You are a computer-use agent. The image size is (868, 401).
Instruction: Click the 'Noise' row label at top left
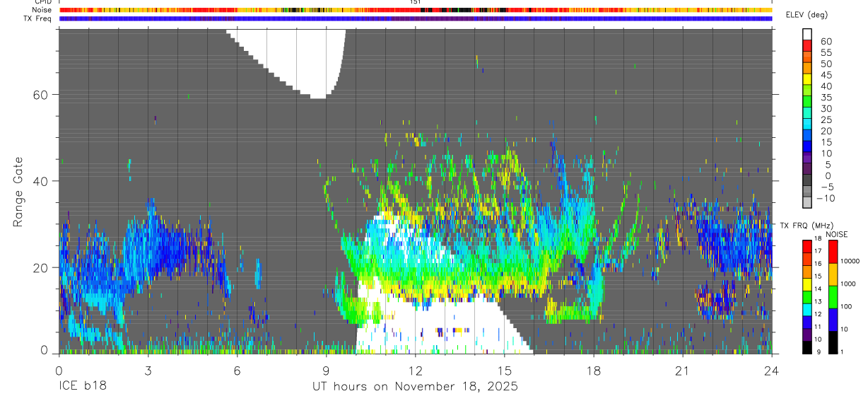[42, 10]
